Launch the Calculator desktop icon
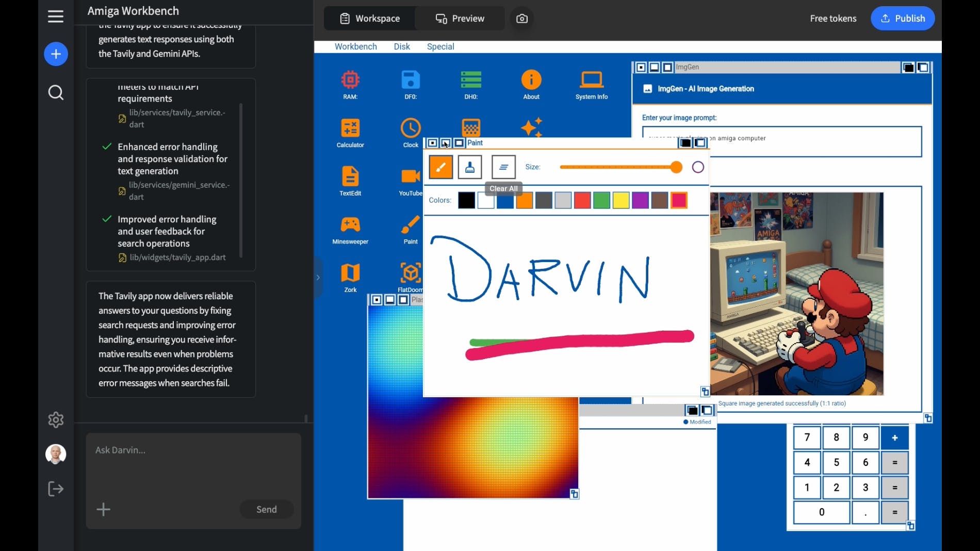980x551 pixels. click(x=350, y=133)
